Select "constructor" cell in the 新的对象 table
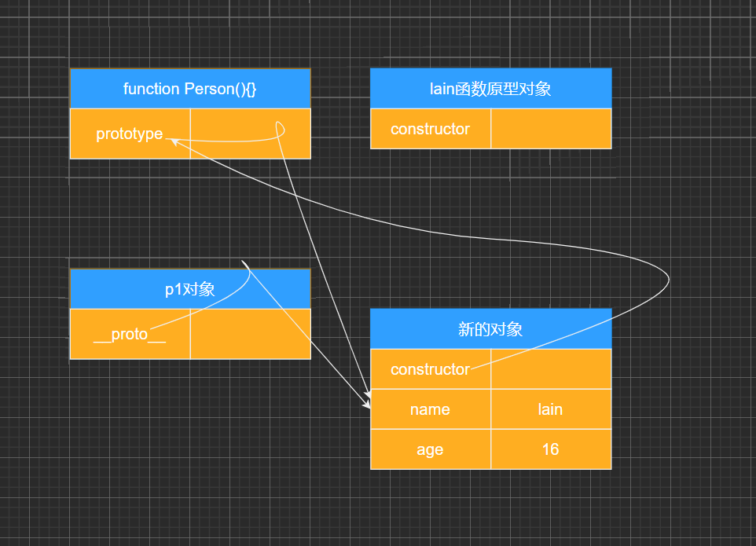The image size is (756, 546). pyautogui.click(x=430, y=369)
